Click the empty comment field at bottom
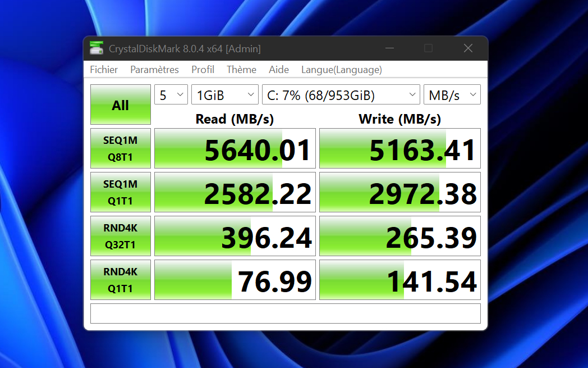The image size is (588, 368). pyautogui.click(x=285, y=314)
